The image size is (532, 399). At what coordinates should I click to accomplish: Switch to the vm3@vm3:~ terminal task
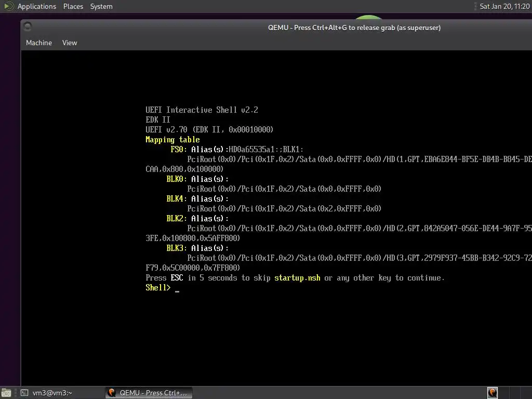pos(46,393)
